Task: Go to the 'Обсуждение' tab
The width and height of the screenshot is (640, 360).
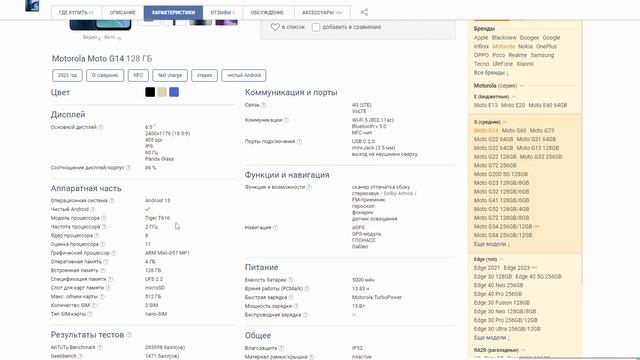Action: (x=267, y=13)
